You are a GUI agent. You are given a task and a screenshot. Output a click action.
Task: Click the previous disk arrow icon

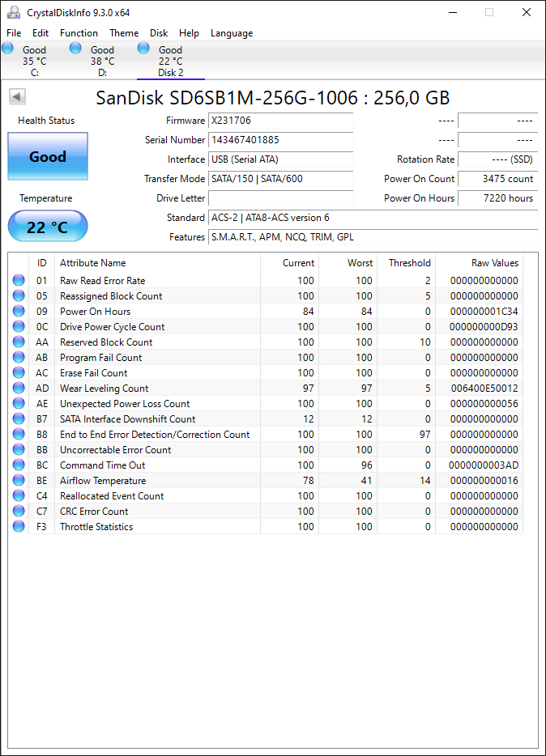coord(17,97)
